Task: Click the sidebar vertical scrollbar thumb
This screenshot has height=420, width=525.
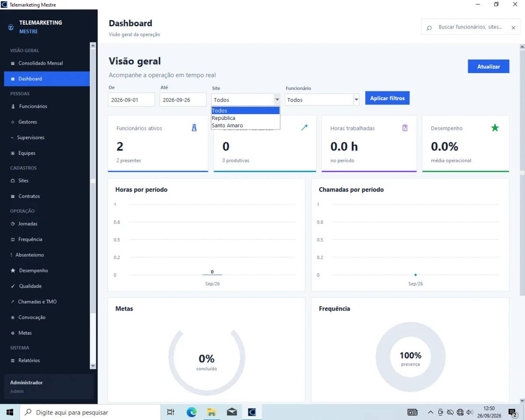Action: tap(93, 181)
